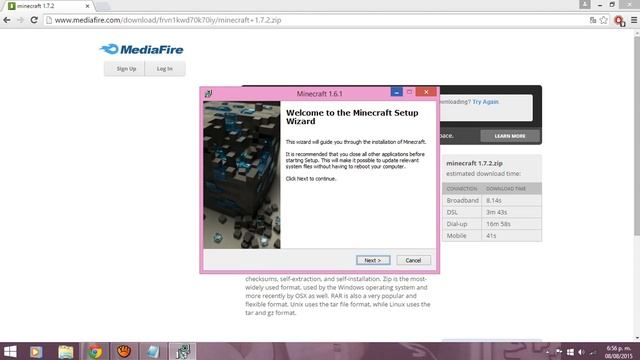Open the taskbar clock and date
The width and height of the screenshot is (640, 360).
619,352
